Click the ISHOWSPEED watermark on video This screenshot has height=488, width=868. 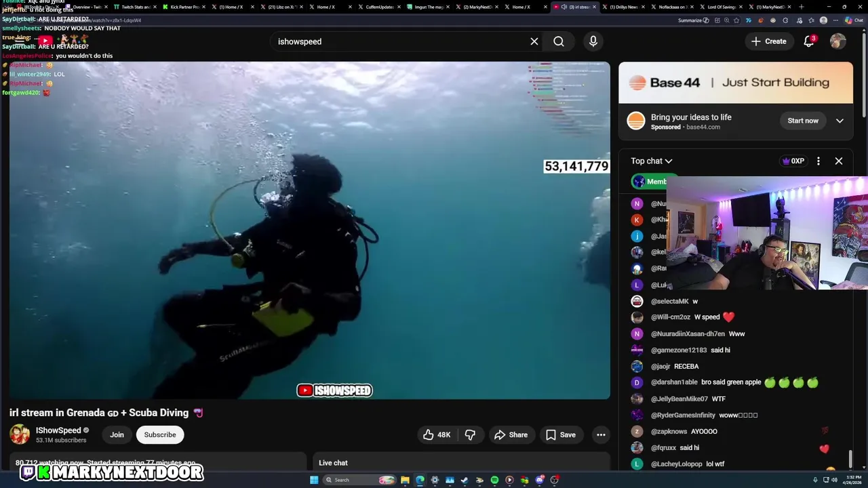334,390
